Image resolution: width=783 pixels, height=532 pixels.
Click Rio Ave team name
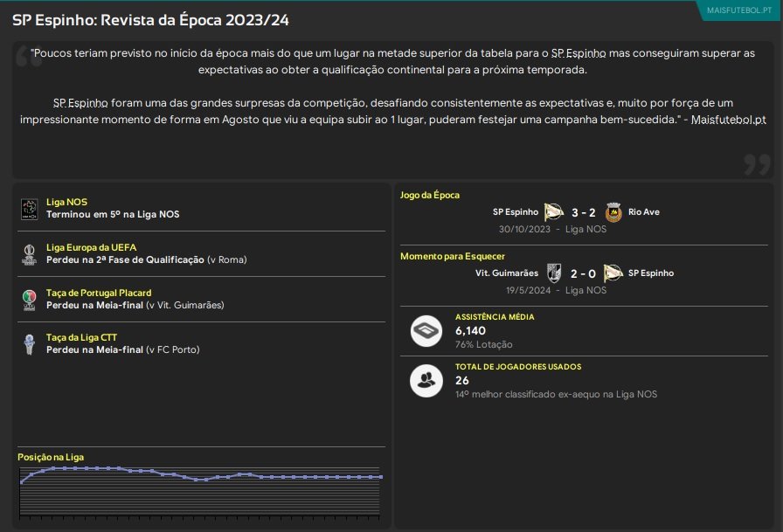click(x=644, y=212)
